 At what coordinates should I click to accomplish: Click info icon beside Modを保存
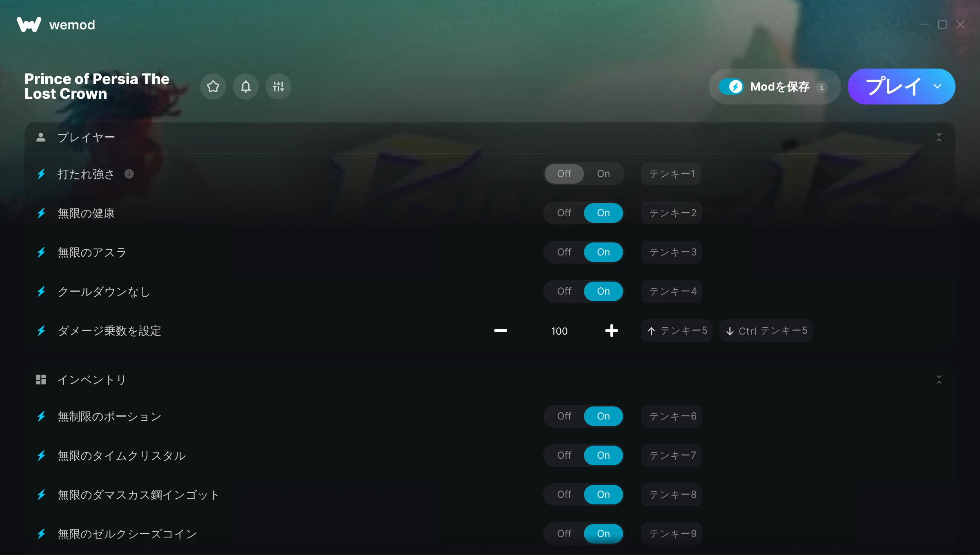(x=822, y=87)
